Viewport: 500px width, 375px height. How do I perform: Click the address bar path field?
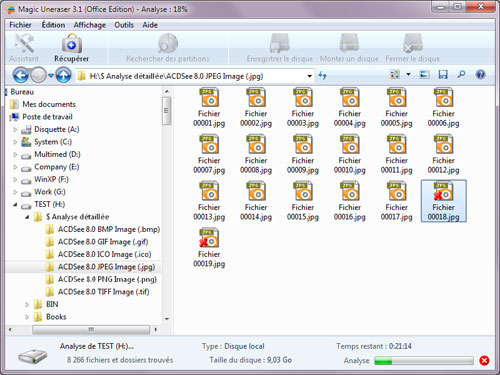point(195,76)
